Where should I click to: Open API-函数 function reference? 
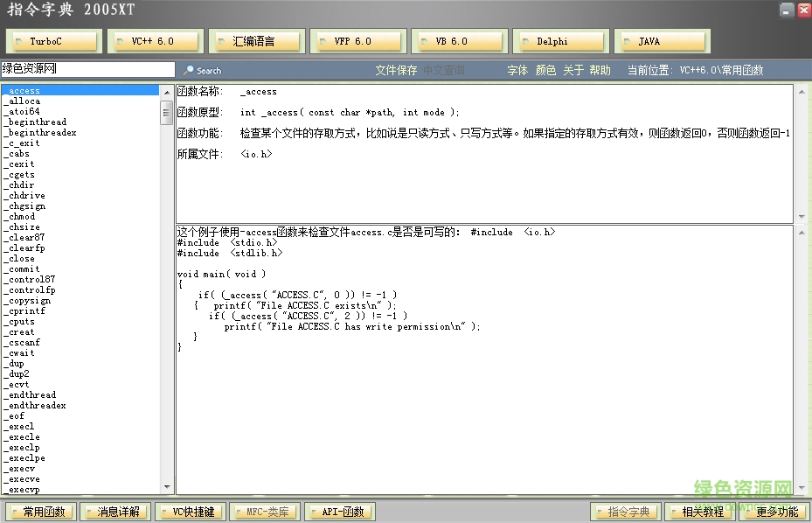click(339, 512)
